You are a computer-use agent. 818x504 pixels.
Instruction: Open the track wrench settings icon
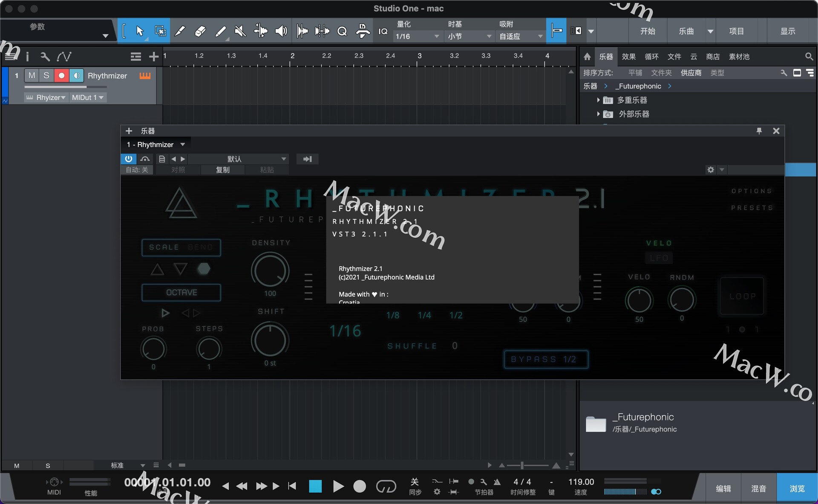[45, 56]
